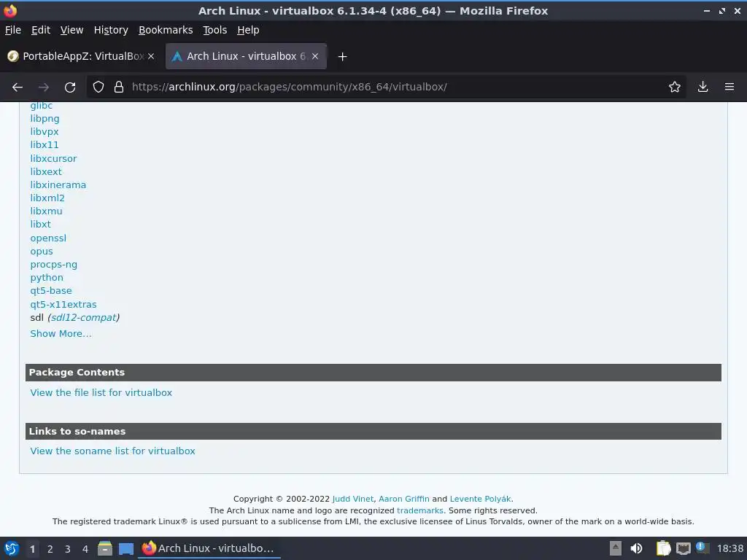Open the libvpx dependency link
This screenshot has height=560, width=747.
44,131
